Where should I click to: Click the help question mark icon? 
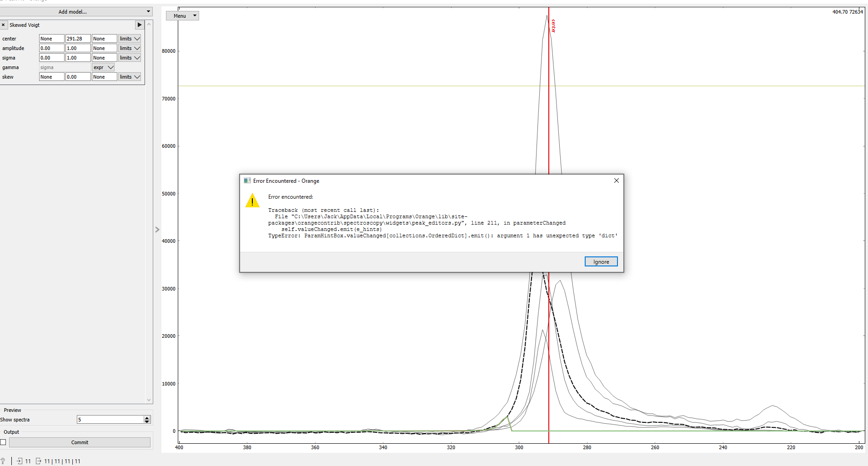4,461
